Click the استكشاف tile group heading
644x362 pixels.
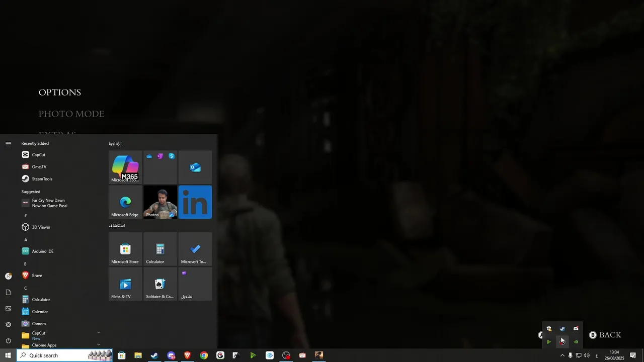click(117, 225)
